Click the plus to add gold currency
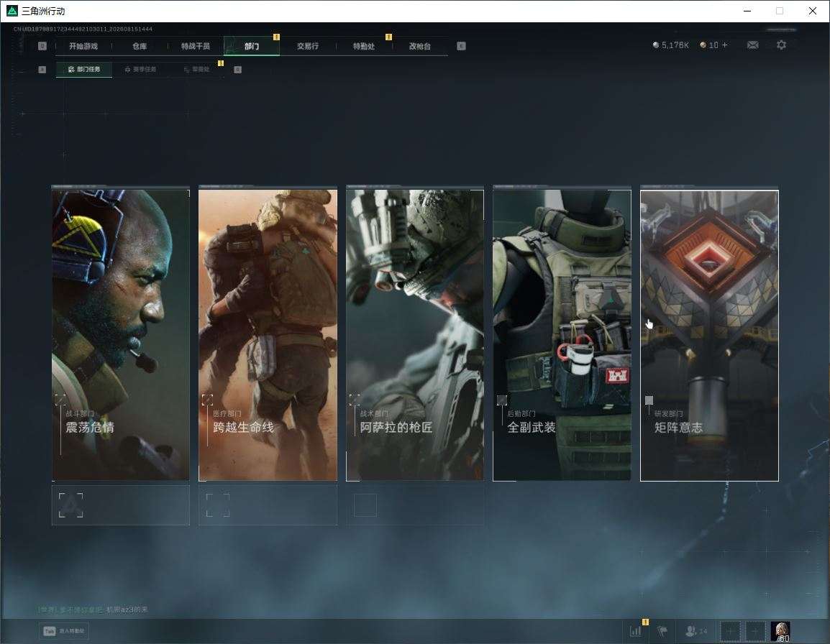The width and height of the screenshot is (830, 644). coord(725,45)
